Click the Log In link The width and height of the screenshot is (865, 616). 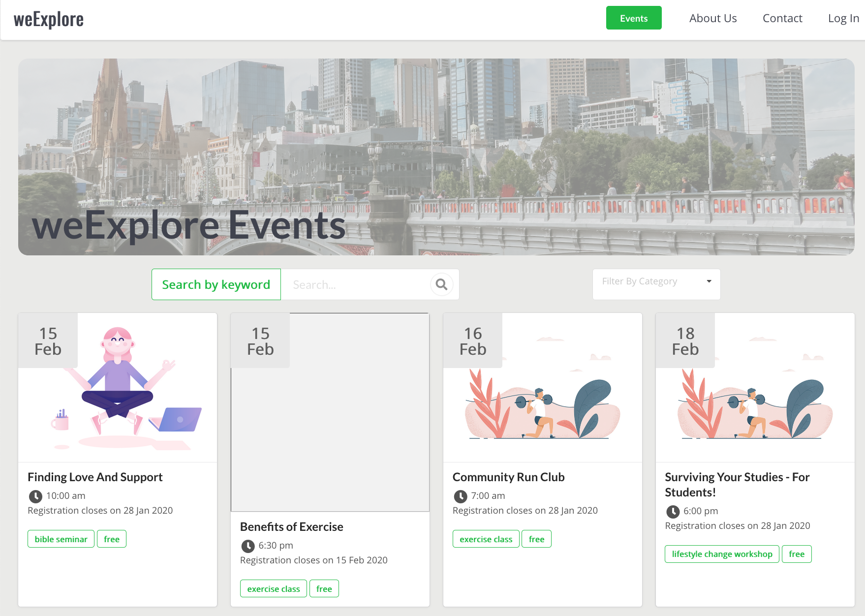[x=843, y=18]
